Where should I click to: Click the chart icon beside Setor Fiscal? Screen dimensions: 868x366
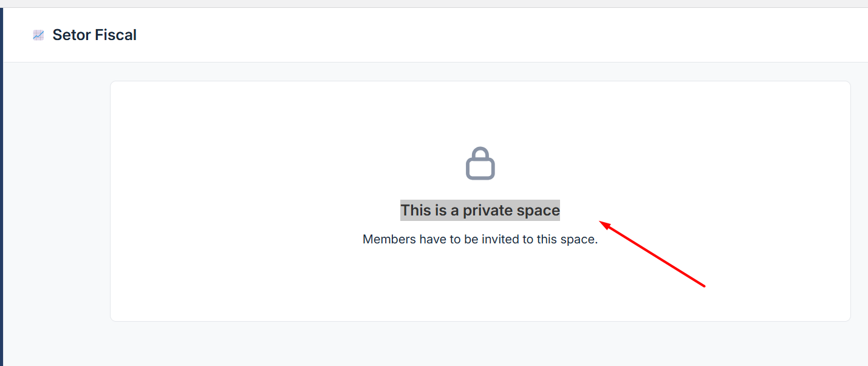coord(38,35)
